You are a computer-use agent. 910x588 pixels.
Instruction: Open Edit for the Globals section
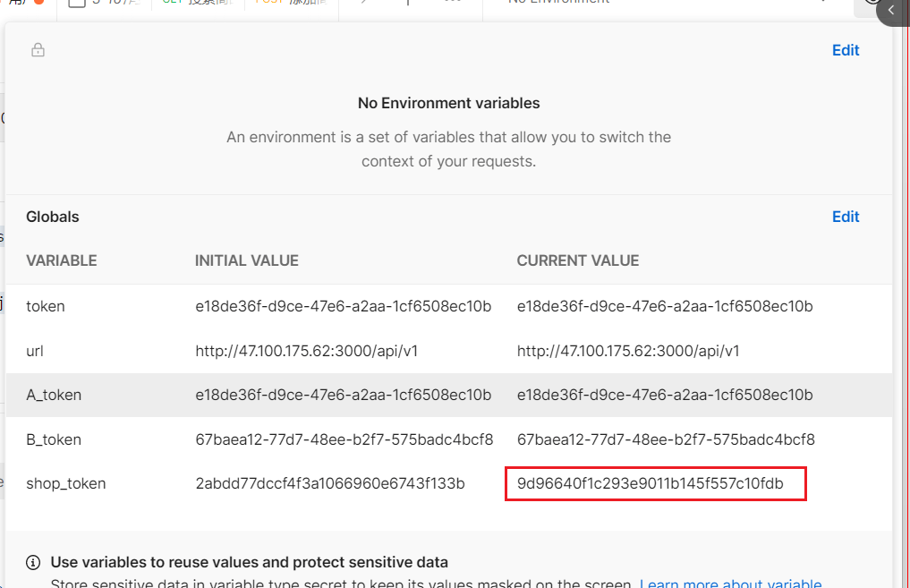tap(845, 217)
